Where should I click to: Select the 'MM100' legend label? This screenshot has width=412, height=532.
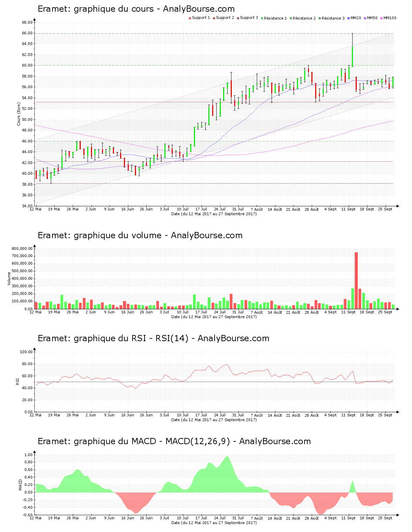pyautogui.click(x=390, y=18)
